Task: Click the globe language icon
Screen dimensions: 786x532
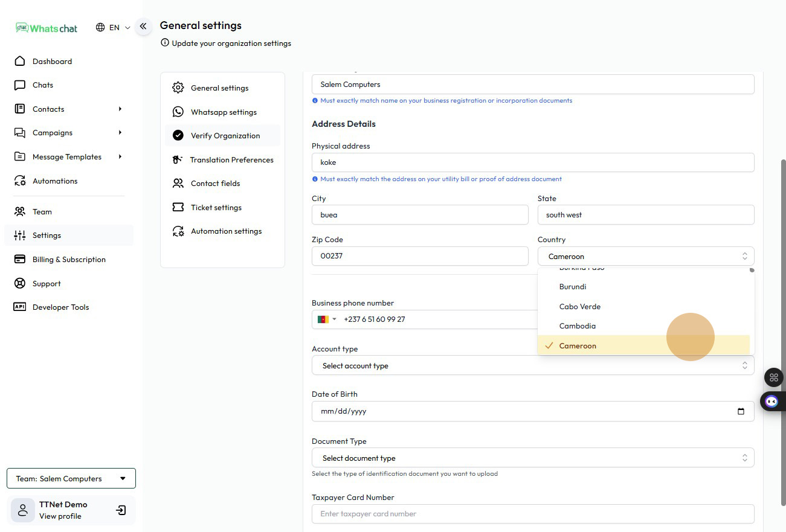Action: tap(100, 27)
